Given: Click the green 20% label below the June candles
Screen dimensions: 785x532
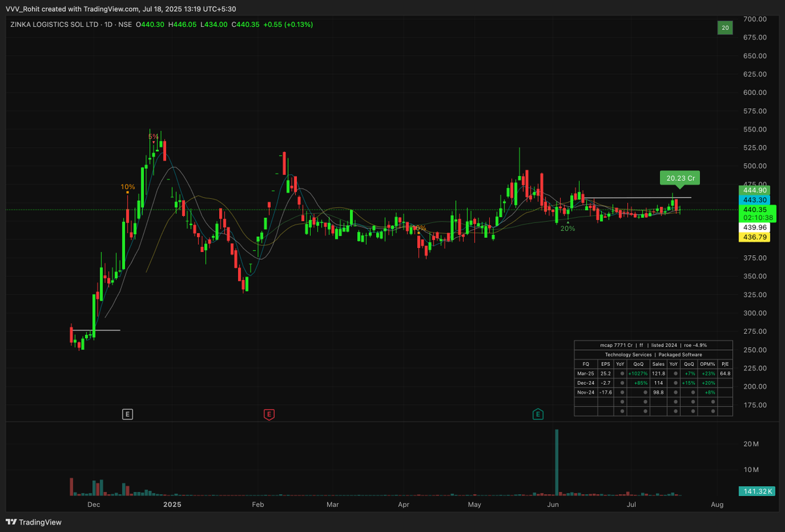Looking at the screenshot, I should 567,228.
